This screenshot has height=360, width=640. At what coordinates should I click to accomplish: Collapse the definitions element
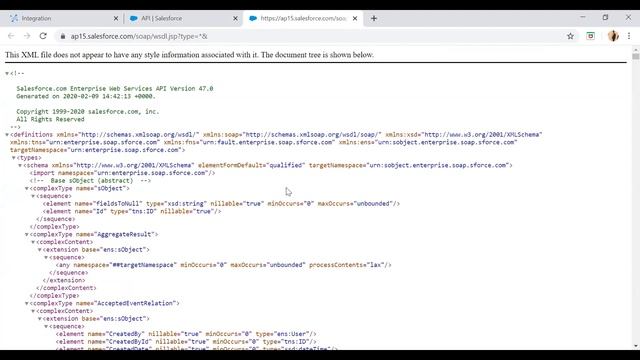7,135
